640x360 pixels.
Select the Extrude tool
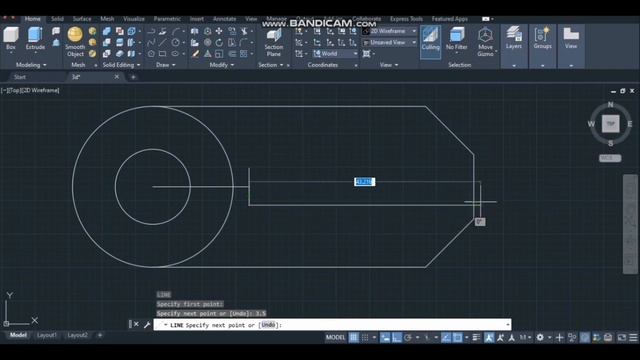(x=35, y=38)
